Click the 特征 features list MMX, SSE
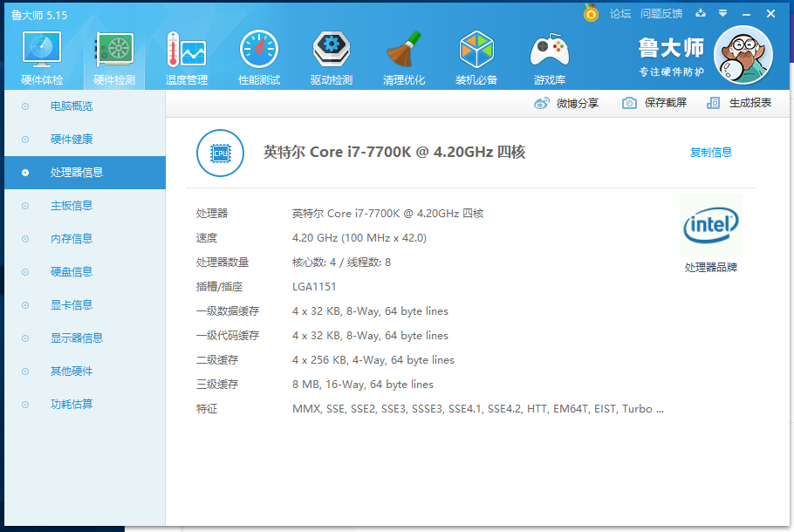794x532 pixels. pos(477,409)
